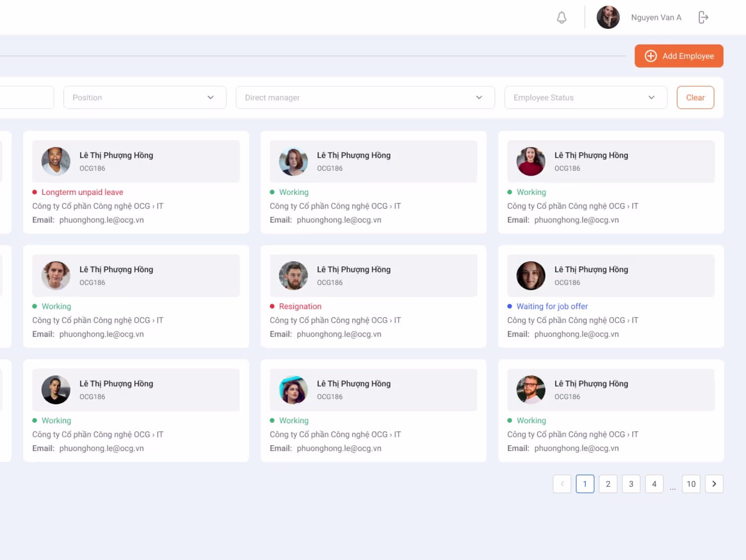Click red dot beside Longterm unpaid leave
The height and width of the screenshot is (560, 746).
tap(35, 192)
